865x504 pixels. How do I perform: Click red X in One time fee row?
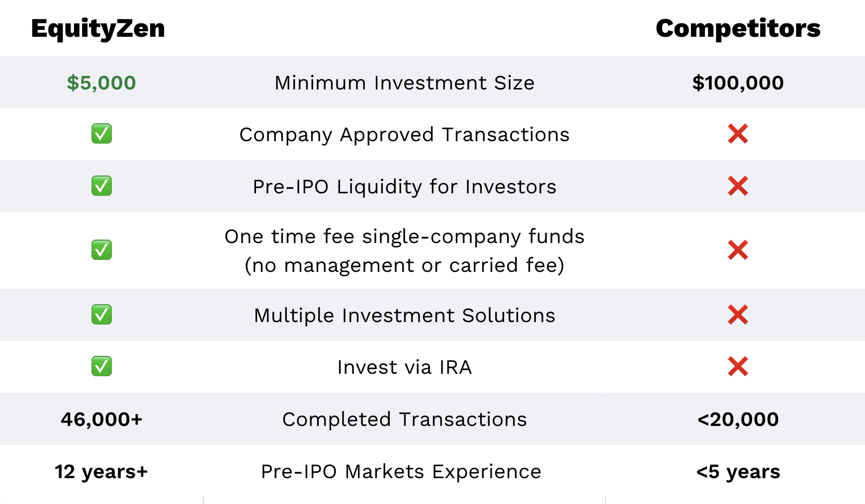[x=738, y=250]
